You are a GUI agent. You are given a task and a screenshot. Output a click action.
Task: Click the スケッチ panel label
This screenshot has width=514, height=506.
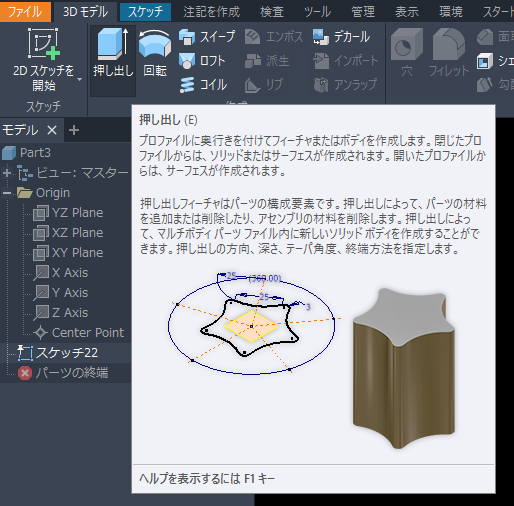click(x=43, y=107)
